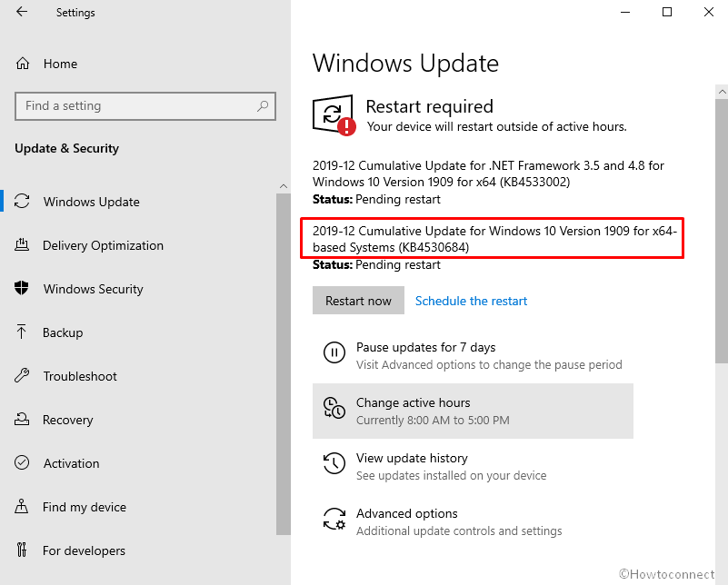728x585 pixels.
Task: Open For developers settings
Action: [84, 550]
